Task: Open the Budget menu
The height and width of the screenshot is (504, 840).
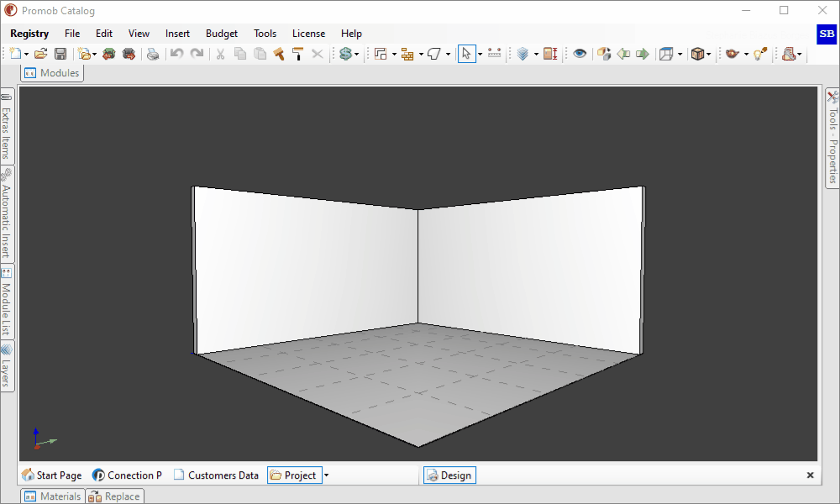Action: 221,34
